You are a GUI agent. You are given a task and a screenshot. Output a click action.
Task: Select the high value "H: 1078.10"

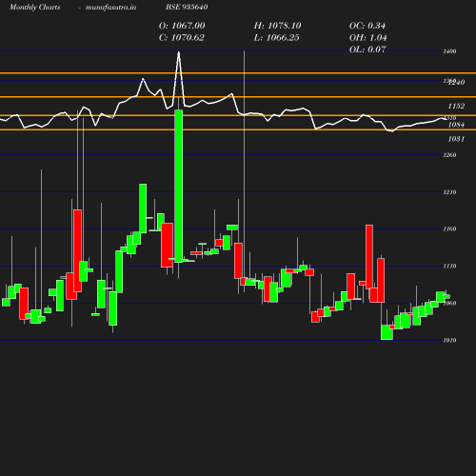pos(277,26)
